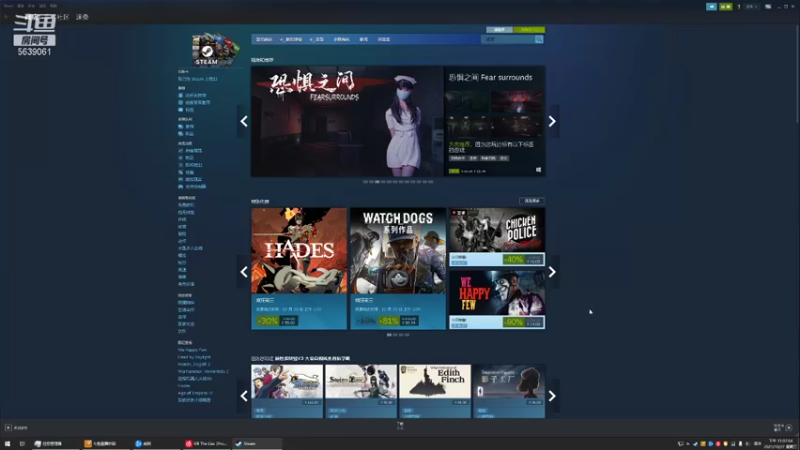The width and height of the screenshot is (800, 450).
Task: Open Task View icon on taskbar
Action: [22, 444]
